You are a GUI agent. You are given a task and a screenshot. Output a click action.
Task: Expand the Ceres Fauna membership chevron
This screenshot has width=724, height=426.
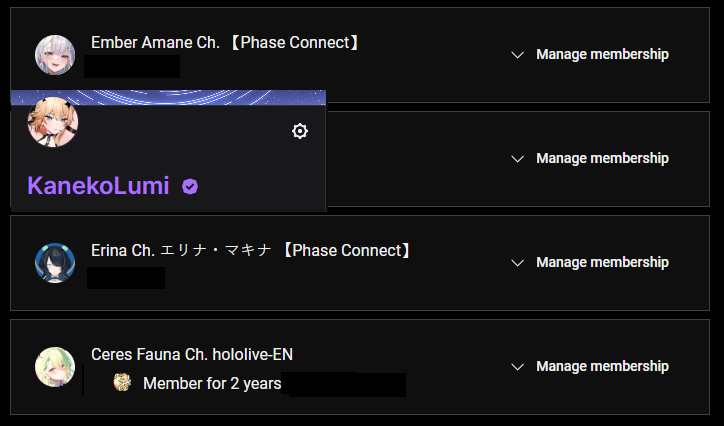tap(518, 366)
